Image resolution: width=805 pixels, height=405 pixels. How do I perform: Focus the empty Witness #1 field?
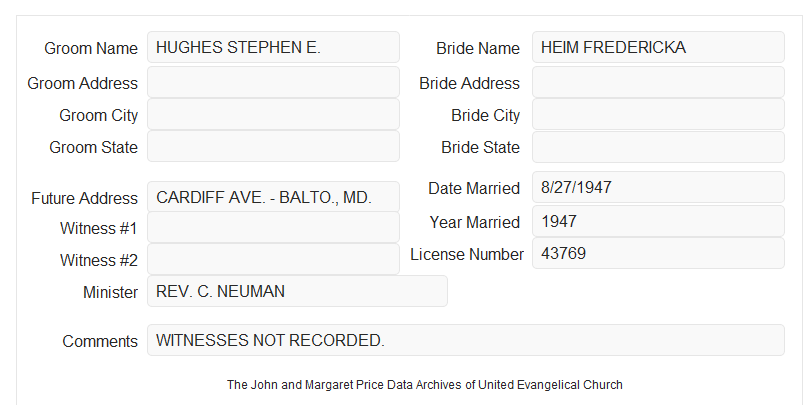273,227
